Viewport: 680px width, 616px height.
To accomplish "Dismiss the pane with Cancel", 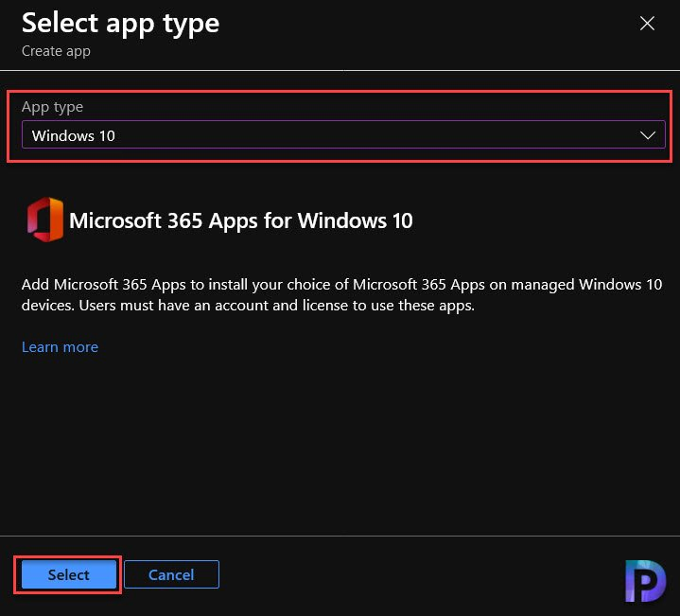I will [x=171, y=574].
